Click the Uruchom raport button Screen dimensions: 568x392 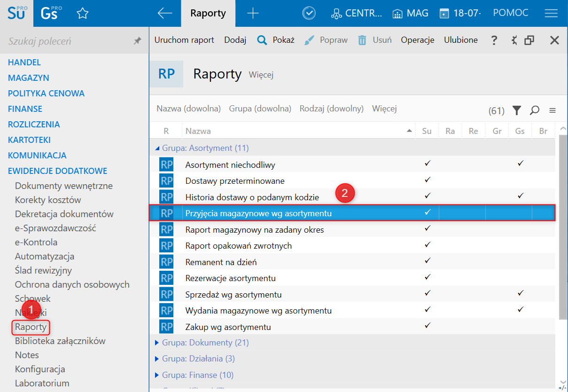(184, 40)
